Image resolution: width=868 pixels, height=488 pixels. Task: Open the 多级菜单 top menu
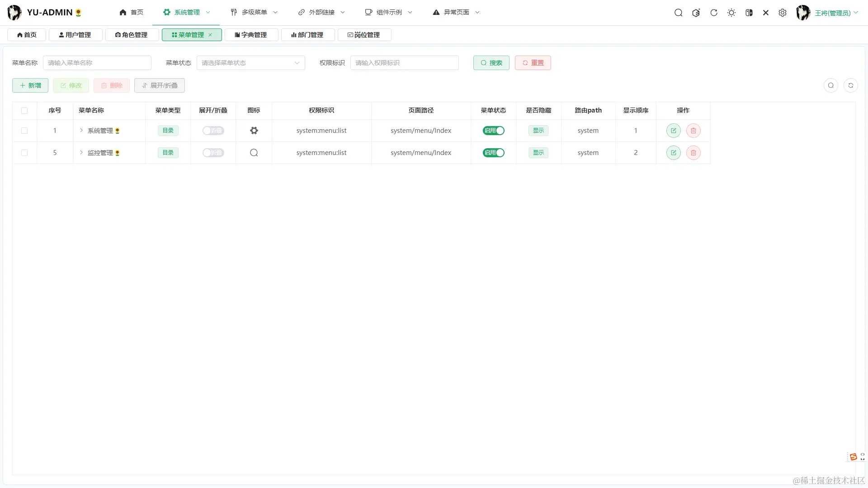click(254, 12)
